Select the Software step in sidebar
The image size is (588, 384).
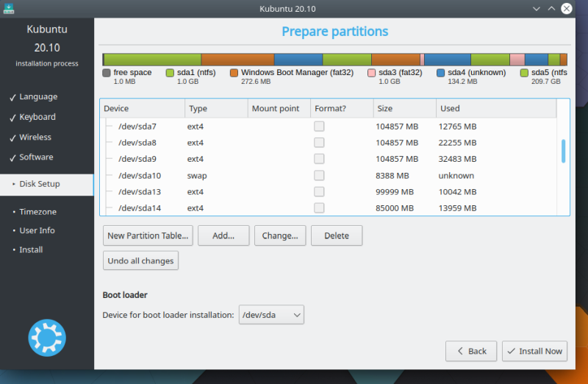[36, 157]
